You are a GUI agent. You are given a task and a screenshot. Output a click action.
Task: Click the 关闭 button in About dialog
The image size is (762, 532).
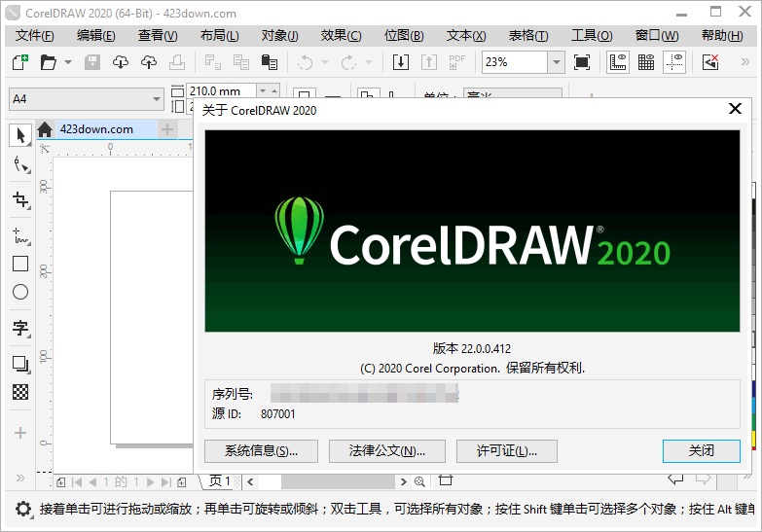tap(702, 451)
